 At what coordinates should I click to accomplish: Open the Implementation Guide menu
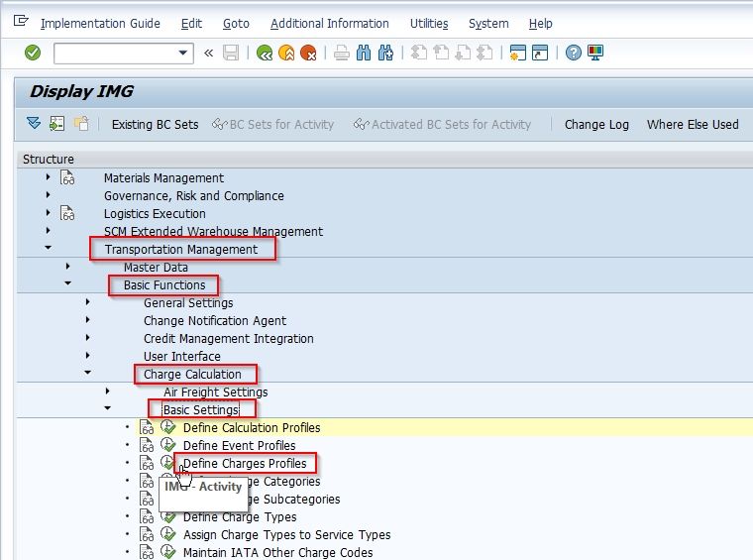[x=100, y=24]
